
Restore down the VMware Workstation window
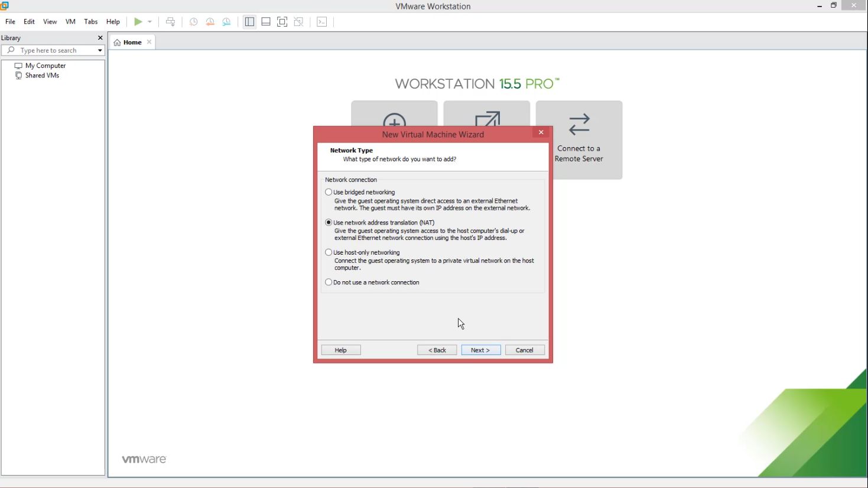[834, 5]
